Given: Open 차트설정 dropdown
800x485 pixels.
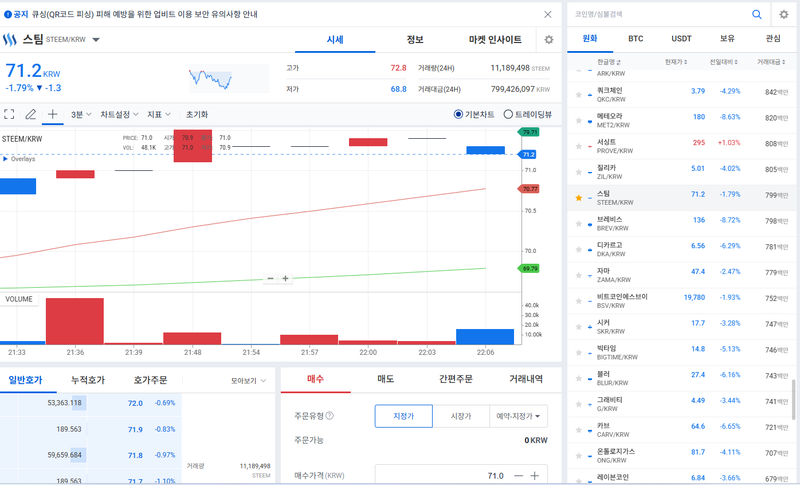Looking at the screenshot, I should (119, 114).
